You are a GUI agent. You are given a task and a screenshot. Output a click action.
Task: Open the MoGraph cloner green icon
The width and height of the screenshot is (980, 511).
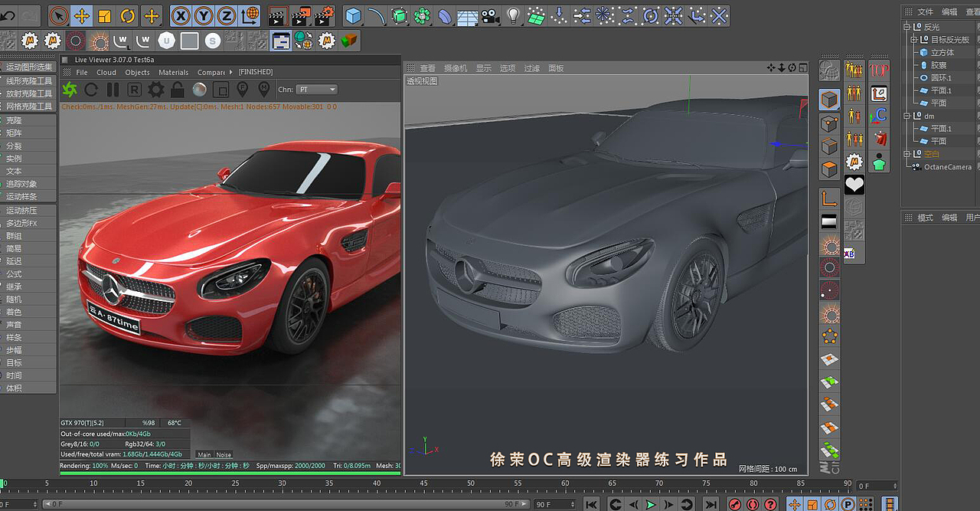point(421,15)
